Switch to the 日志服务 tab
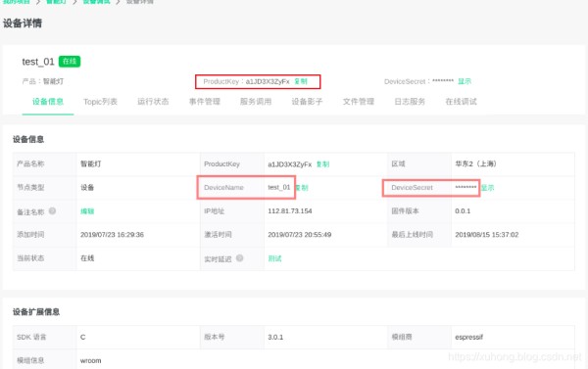This screenshot has width=588, height=369. [410, 102]
